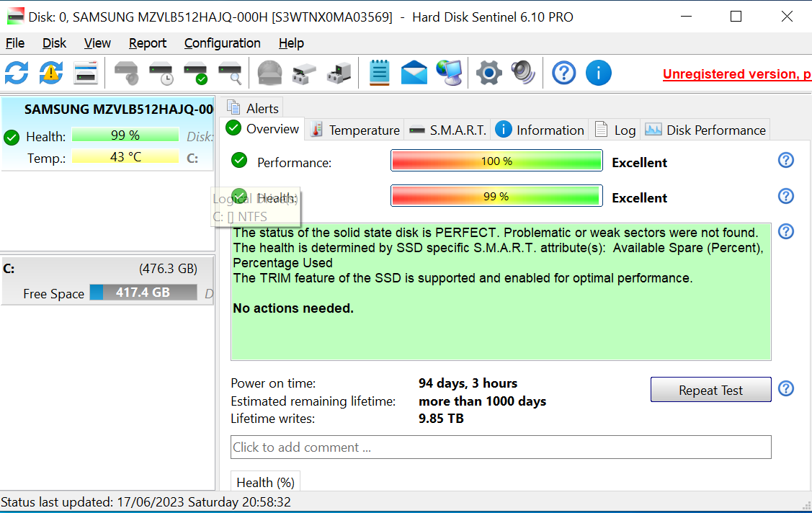Open the blue notepad report icon
This screenshot has width=812, height=513.
tap(380, 73)
